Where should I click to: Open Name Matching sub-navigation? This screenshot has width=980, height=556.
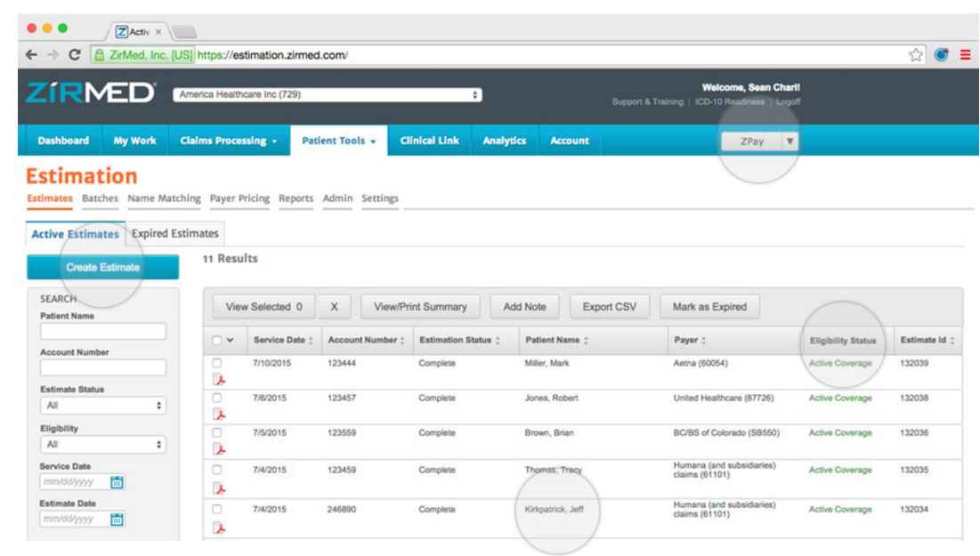(165, 198)
